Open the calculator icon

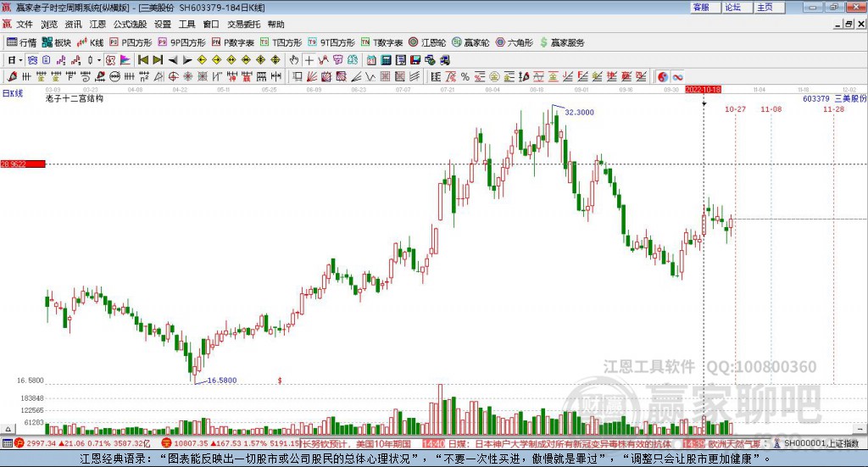click(x=386, y=60)
